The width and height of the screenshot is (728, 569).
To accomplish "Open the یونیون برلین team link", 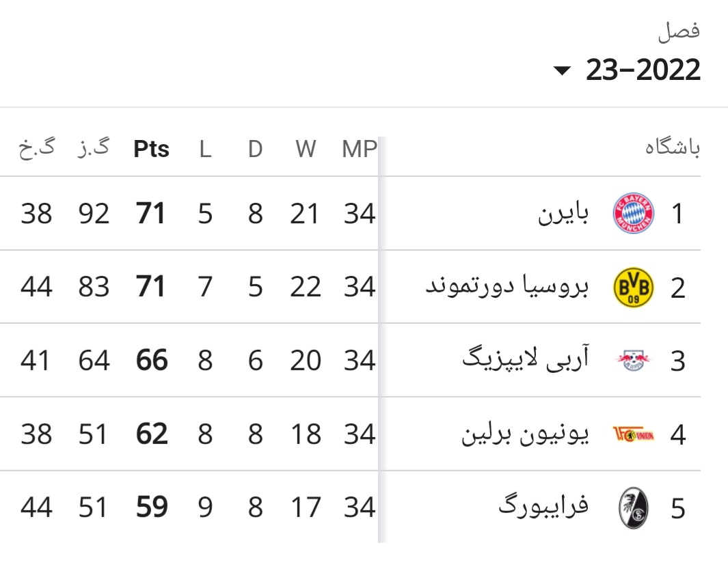I will pyautogui.click(x=525, y=434).
